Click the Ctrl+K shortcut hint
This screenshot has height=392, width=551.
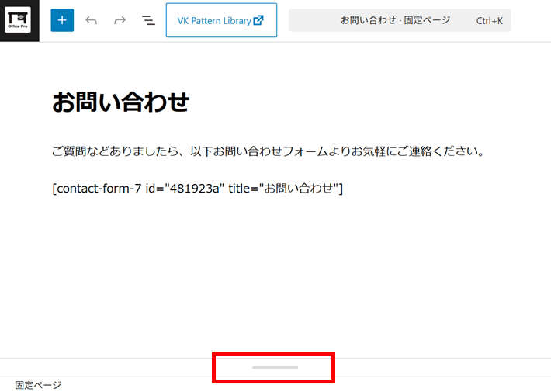pos(489,21)
